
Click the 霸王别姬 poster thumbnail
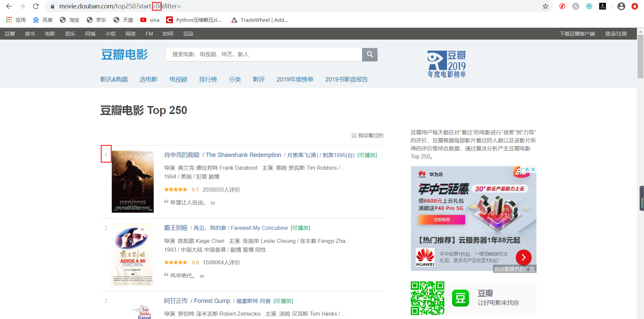point(133,254)
